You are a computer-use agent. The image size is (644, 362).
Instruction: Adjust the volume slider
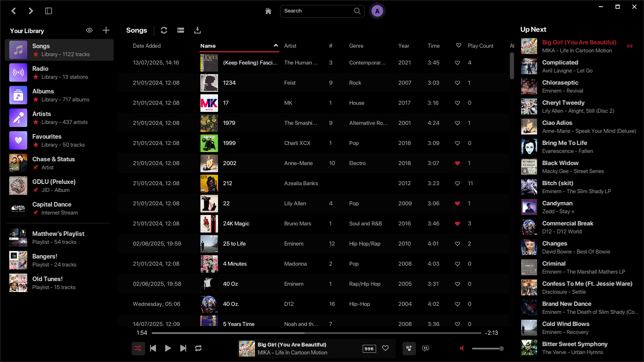(488, 349)
